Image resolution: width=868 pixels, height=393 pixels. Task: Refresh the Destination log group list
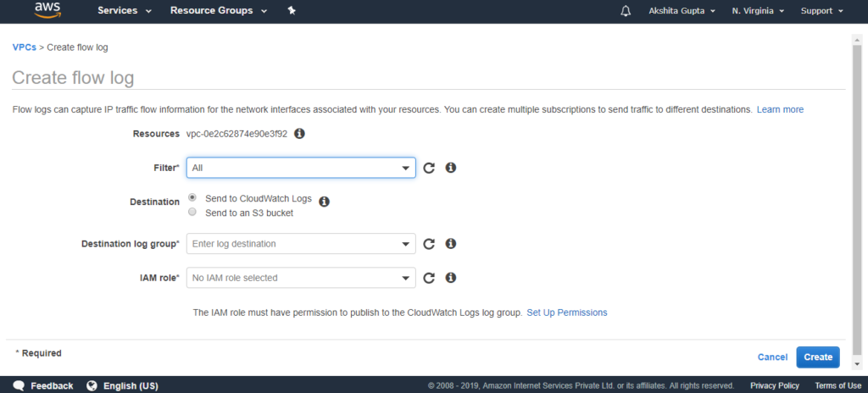[429, 244]
